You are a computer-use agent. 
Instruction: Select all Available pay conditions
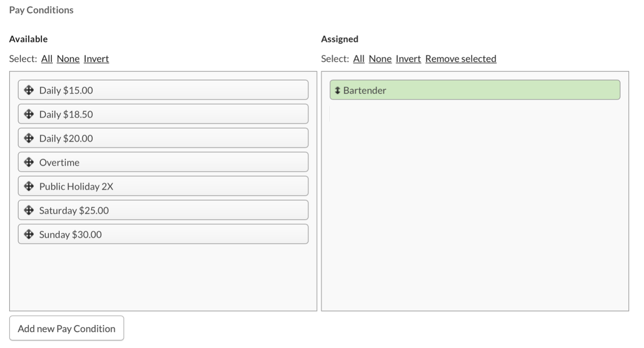(47, 59)
